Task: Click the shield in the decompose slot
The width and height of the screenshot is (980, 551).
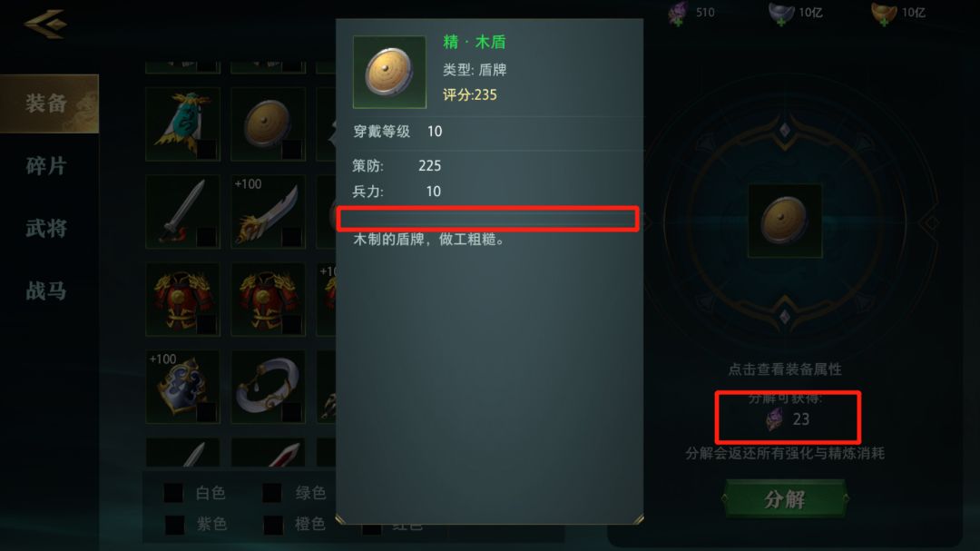Action: point(785,221)
